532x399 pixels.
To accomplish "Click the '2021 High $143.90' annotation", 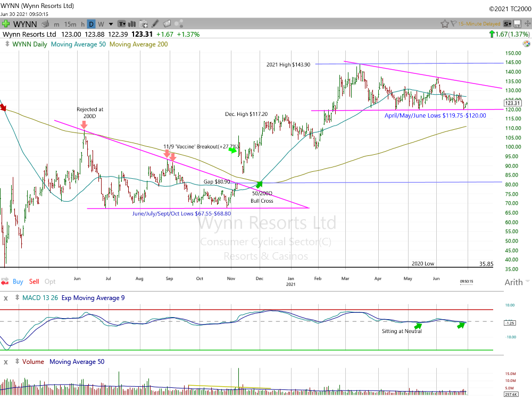I will pos(288,64).
